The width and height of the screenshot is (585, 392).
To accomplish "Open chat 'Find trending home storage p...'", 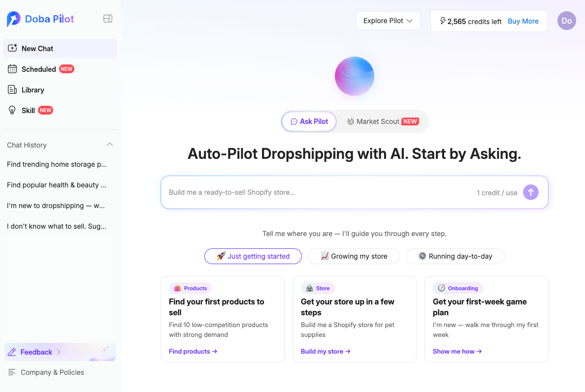I will (x=57, y=164).
